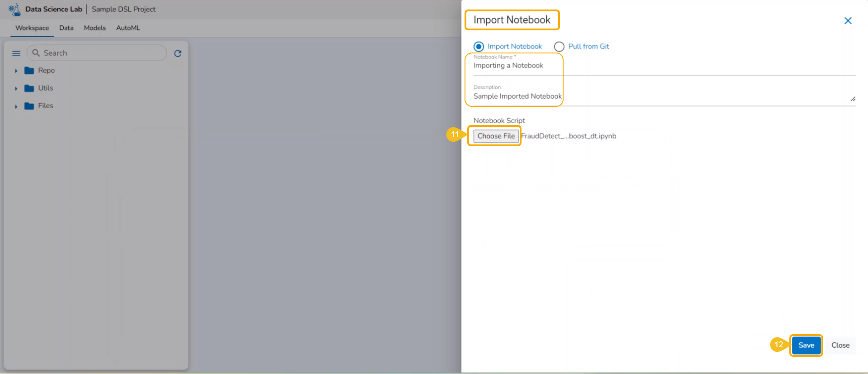Close the Import Notebook panel with X
868x374 pixels.
848,21
